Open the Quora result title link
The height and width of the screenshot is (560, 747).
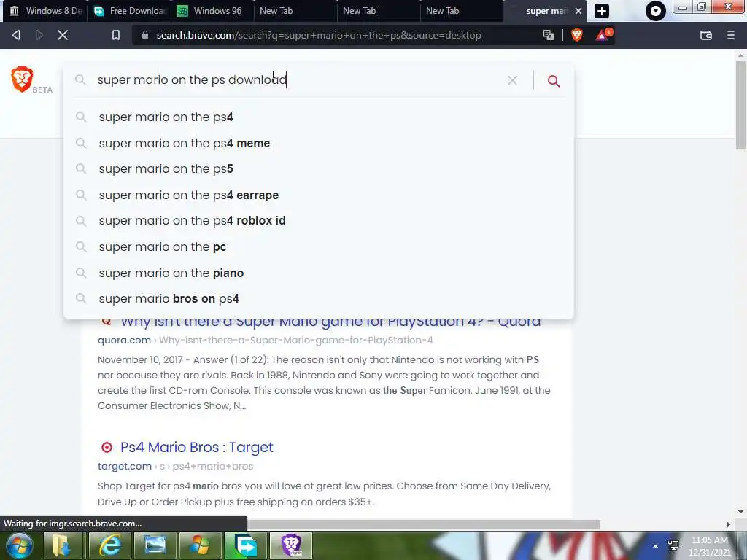[330, 323]
